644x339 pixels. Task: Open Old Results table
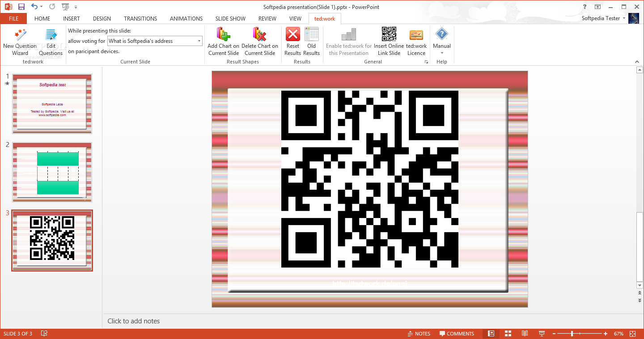point(312,42)
